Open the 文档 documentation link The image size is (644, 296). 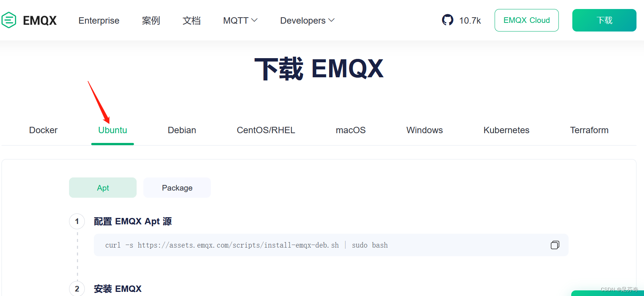(191, 20)
